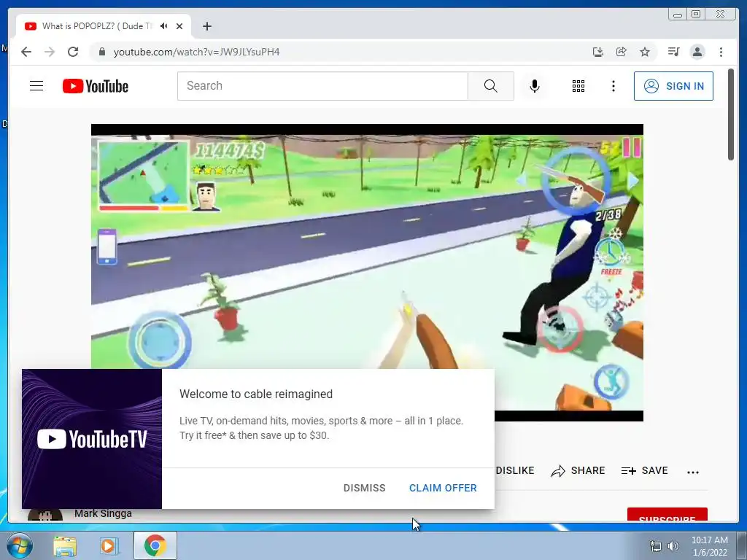Open Chrome media controls icon

click(x=673, y=52)
